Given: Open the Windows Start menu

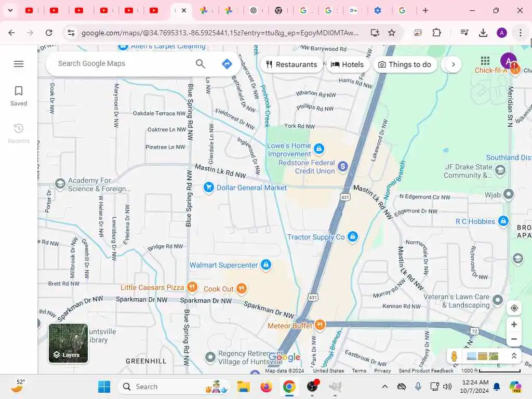Looking at the screenshot, I should point(104,387).
